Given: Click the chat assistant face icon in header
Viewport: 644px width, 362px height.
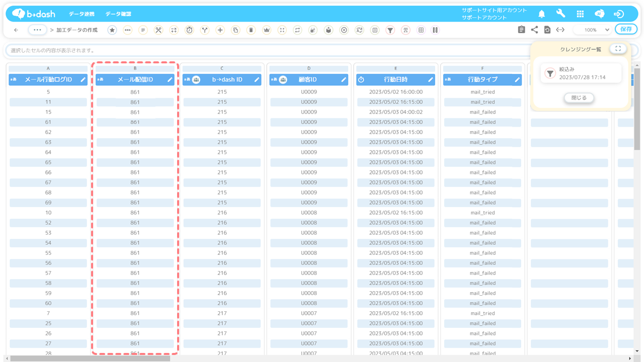Looking at the screenshot, I should click(x=599, y=14).
